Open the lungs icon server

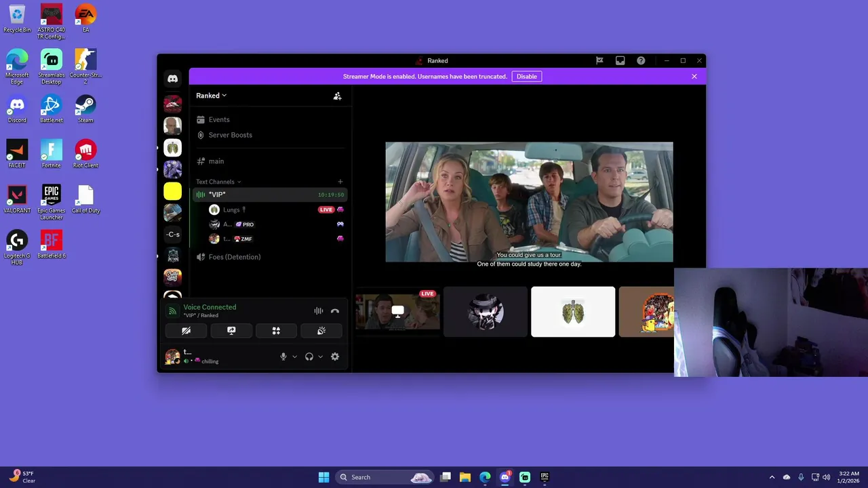pos(173,148)
